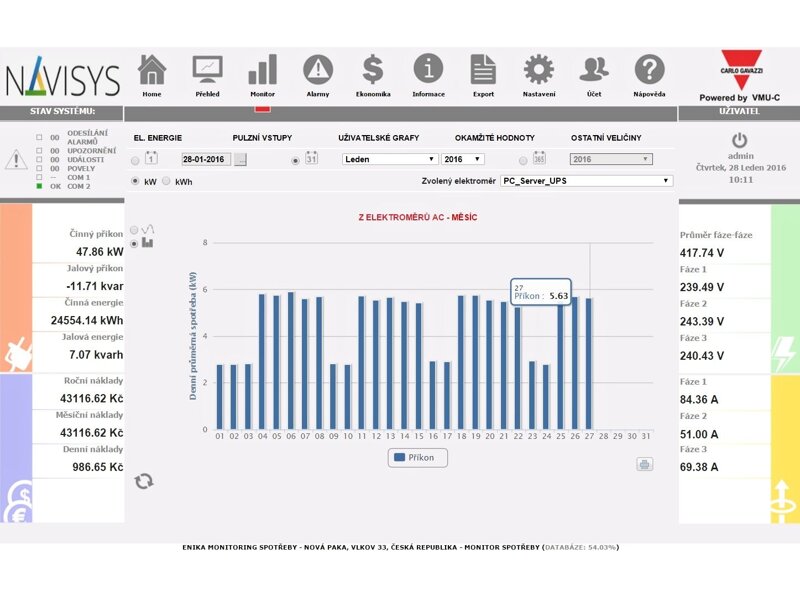Open Nastavení gear settings

(x=539, y=71)
